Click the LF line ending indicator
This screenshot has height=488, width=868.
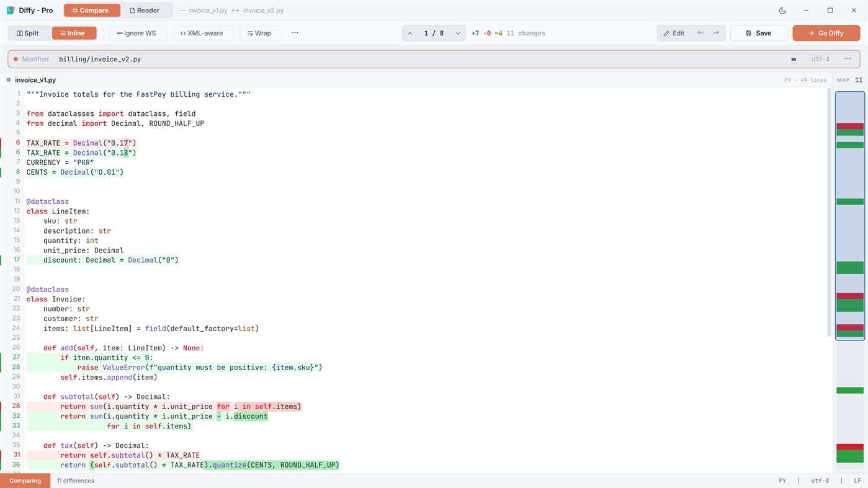[x=857, y=481]
